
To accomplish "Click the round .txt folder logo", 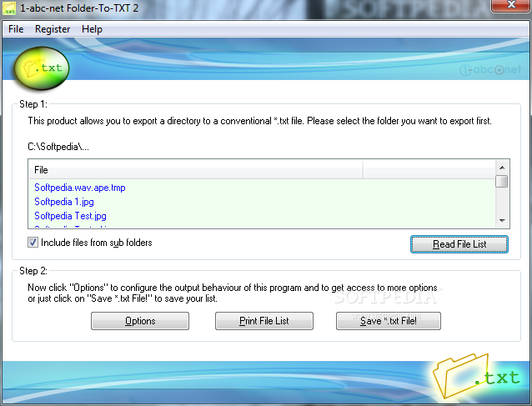I will pos(42,68).
